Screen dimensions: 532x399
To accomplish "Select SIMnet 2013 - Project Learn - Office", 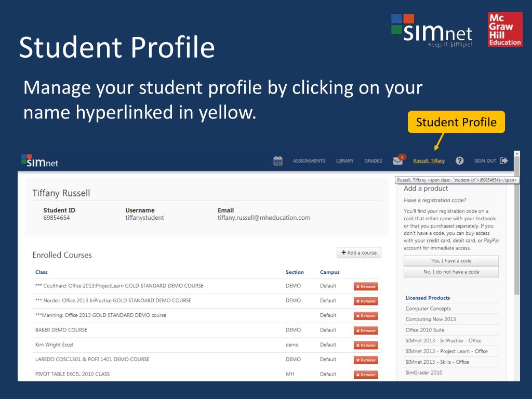I will (x=446, y=351).
